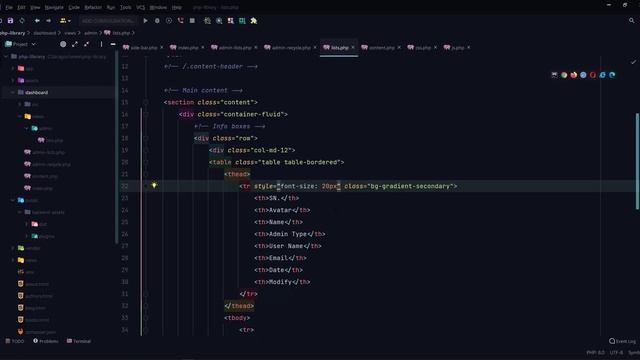The height and width of the screenshot is (360, 640).
Task: Click the Expand All icon in Project panel
Action: click(x=75, y=44)
